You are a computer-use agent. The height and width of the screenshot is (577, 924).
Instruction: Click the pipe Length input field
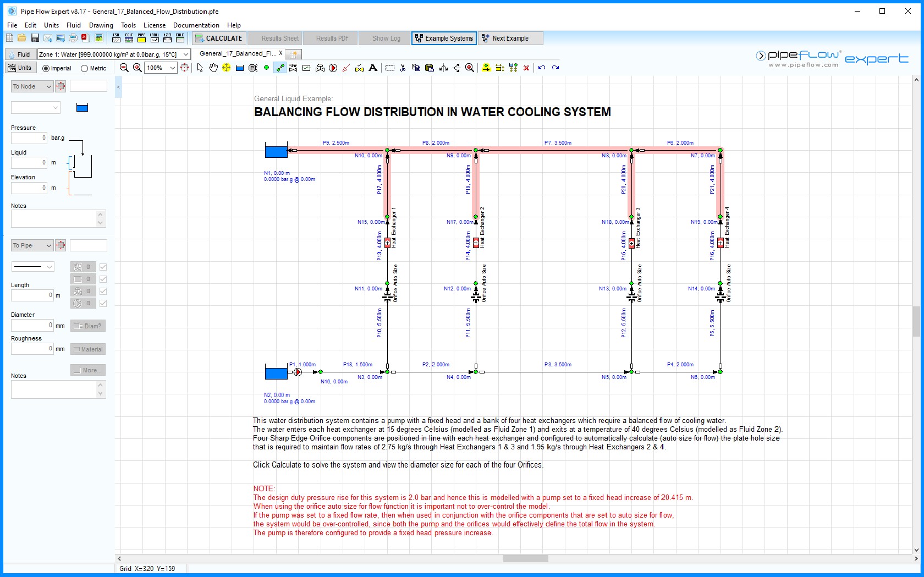tap(32, 295)
